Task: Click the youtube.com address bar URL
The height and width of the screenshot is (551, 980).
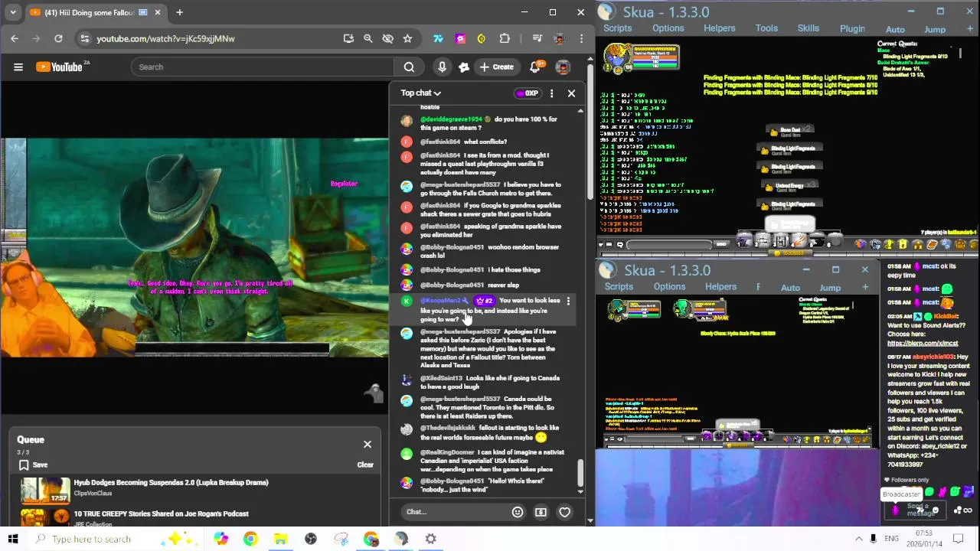Action: point(165,38)
